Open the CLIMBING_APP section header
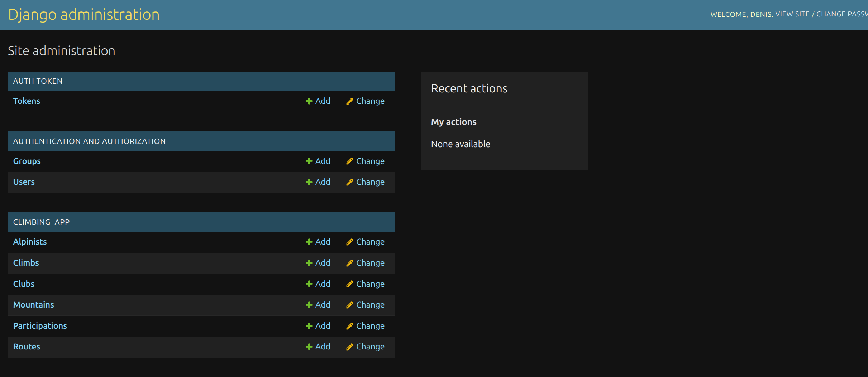The height and width of the screenshot is (377, 868). click(41, 222)
